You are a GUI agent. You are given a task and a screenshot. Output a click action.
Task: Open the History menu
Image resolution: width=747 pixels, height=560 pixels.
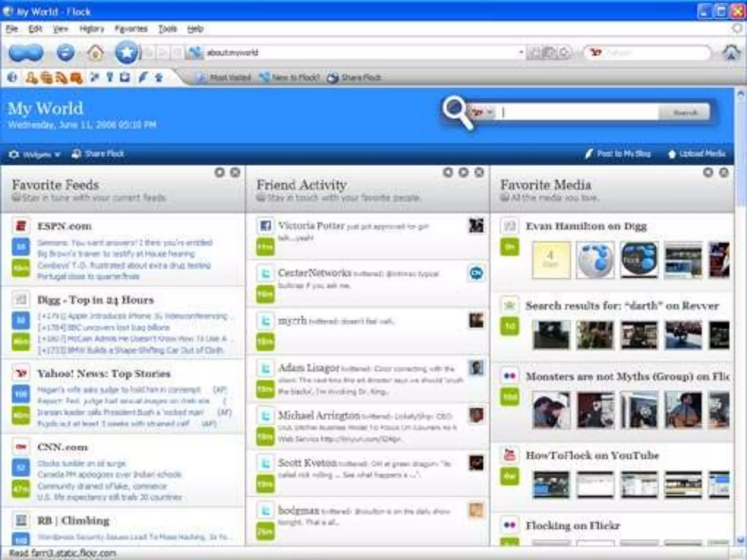(x=92, y=29)
